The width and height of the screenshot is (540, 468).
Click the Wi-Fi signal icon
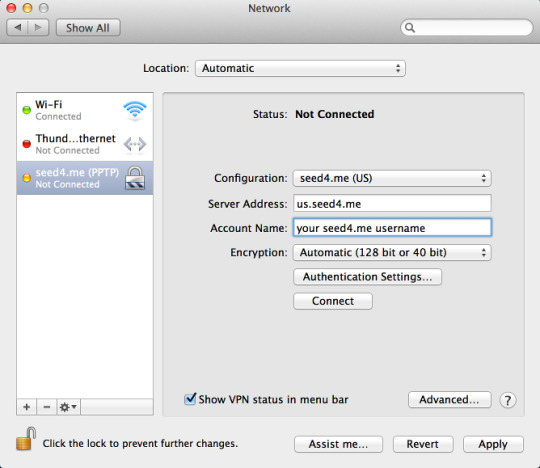135,110
